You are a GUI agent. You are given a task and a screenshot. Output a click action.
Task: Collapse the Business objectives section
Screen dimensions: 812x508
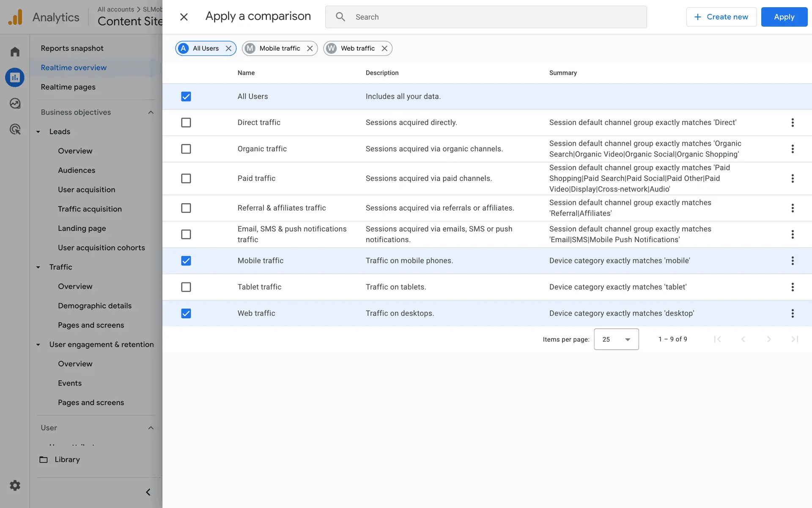(x=151, y=112)
